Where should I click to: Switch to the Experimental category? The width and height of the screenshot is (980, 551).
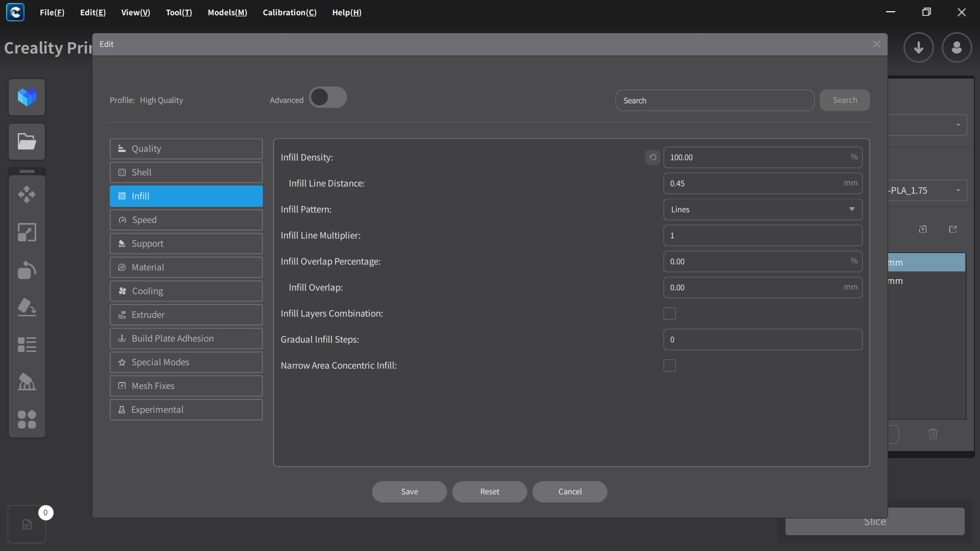coord(186,410)
